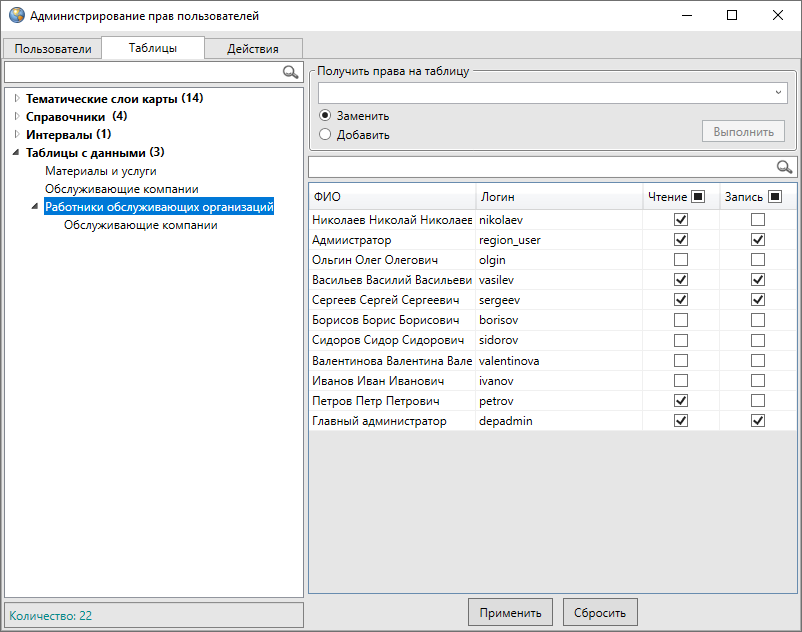Click the globe application icon in title bar
Viewport: 802px width, 632px height.
pos(16,16)
